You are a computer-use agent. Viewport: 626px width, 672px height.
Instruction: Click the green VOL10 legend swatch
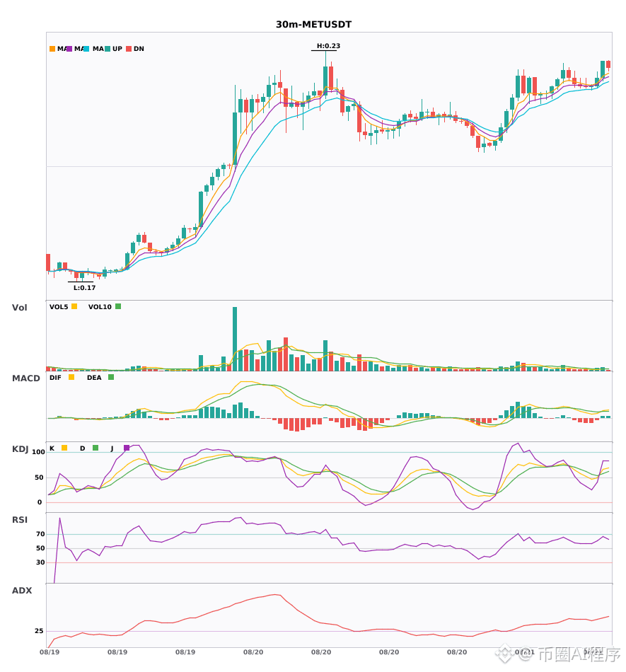(x=118, y=306)
